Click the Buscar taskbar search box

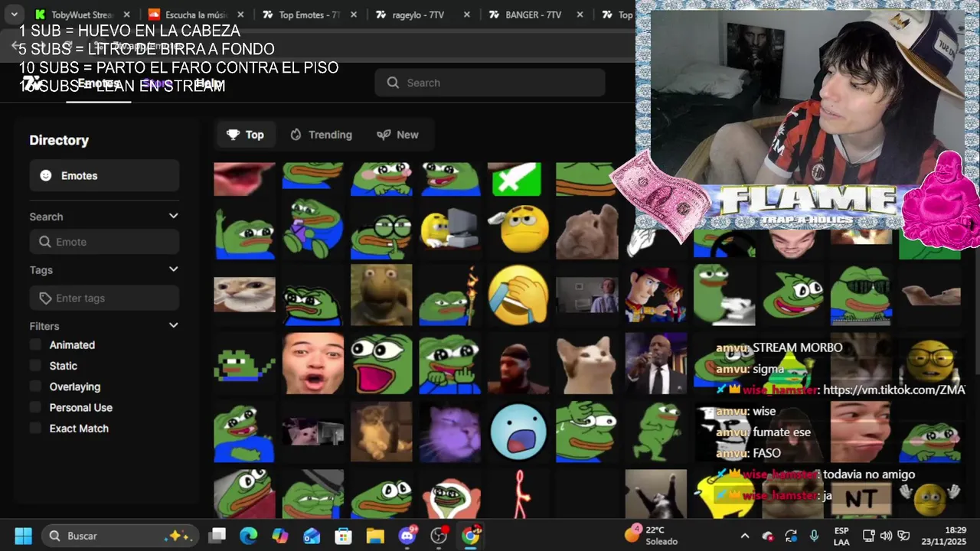pos(120,536)
